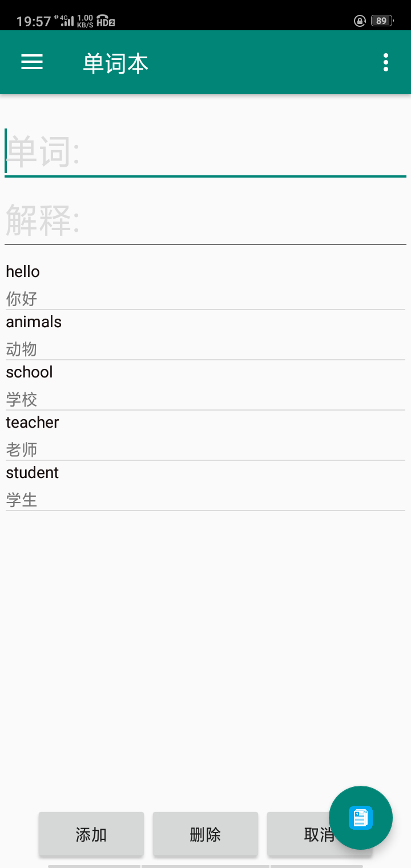Select the student word entry
411x868 pixels.
tap(33, 473)
